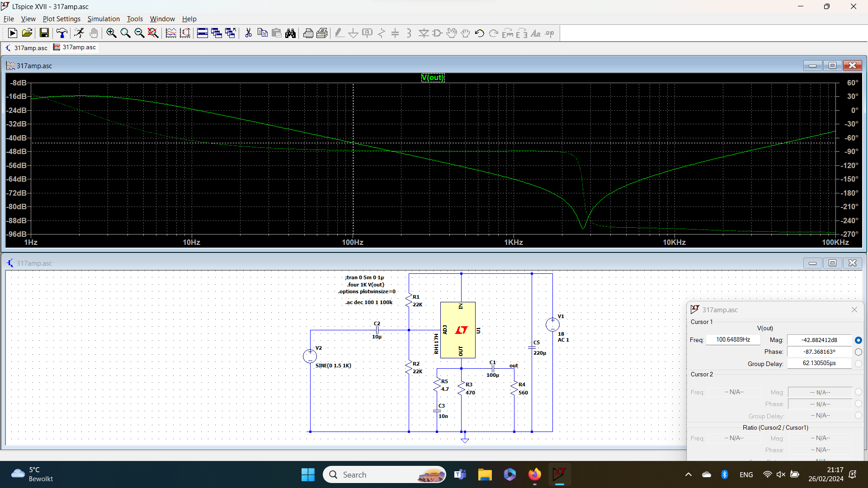This screenshot has height=488, width=868.
Task: Show hidden system tray icons chevron
Action: [x=688, y=474]
